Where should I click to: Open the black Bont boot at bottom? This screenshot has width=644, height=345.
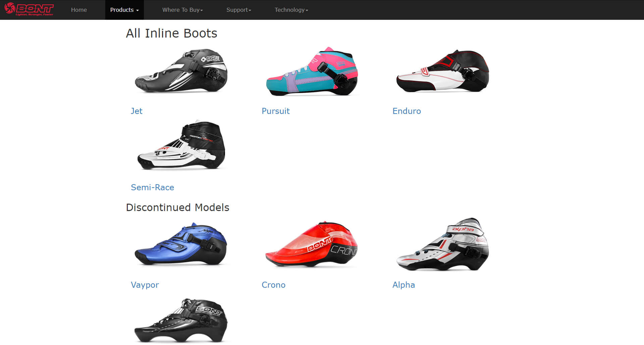181,321
